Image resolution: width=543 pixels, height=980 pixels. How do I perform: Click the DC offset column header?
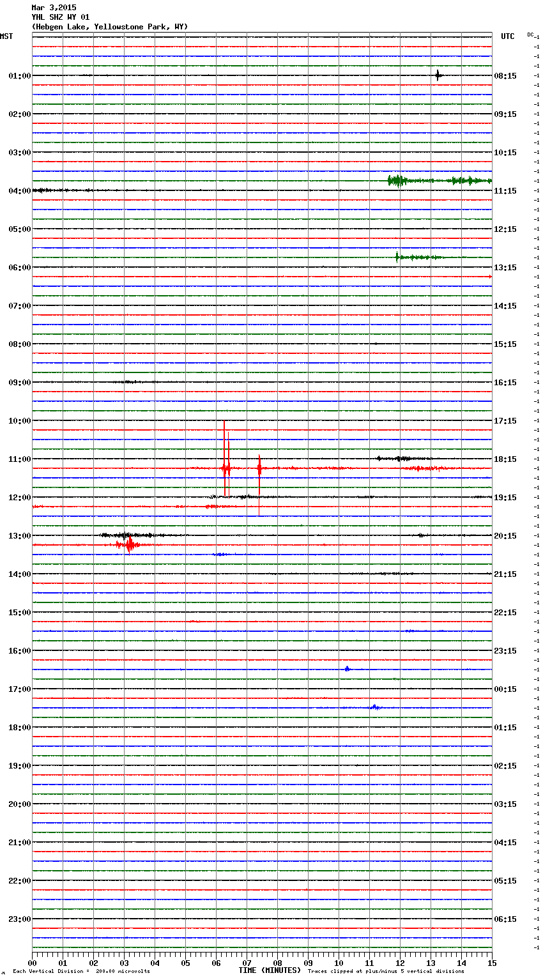[x=530, y=34]
